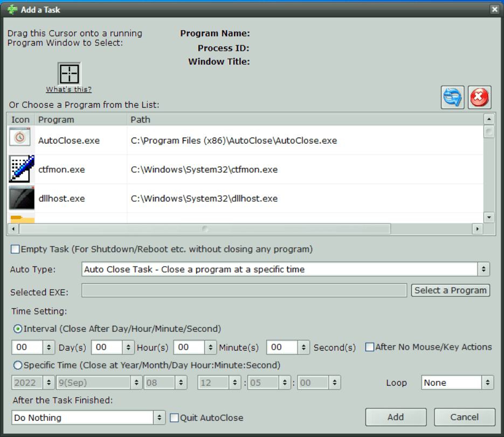Open the Loop None dropdown

(x=458, y=383)
